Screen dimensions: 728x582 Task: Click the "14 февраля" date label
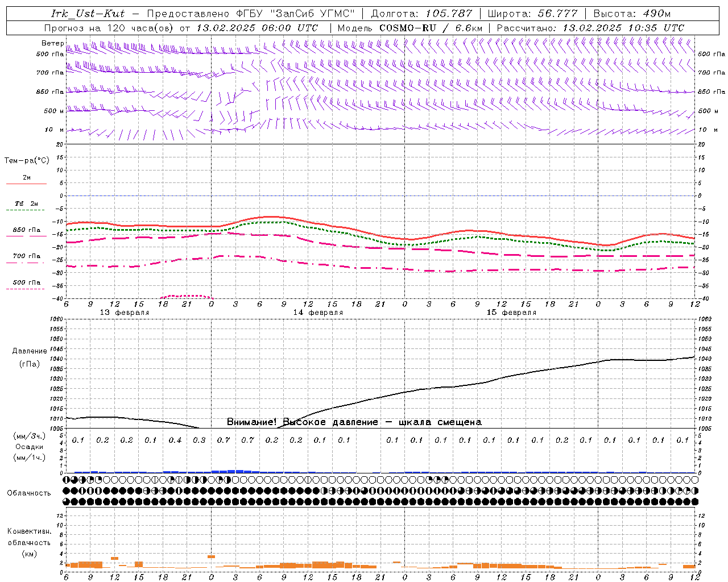(x=318, y=313)
